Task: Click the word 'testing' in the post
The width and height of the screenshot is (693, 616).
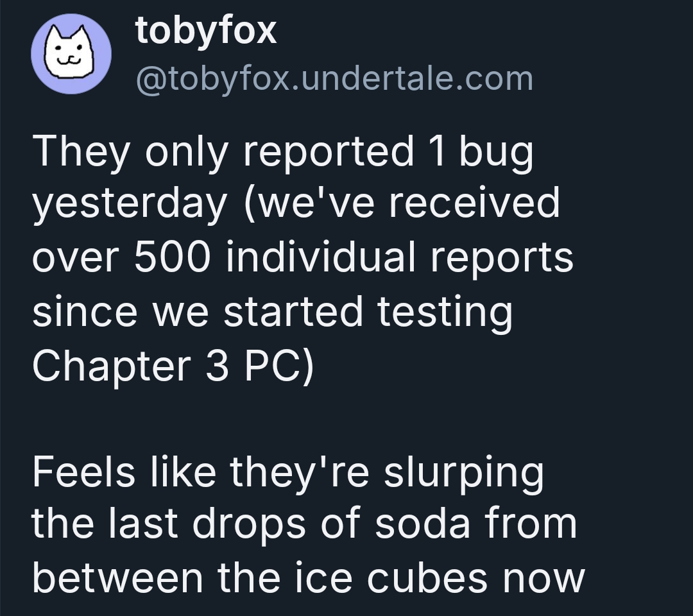Action: 445,312
